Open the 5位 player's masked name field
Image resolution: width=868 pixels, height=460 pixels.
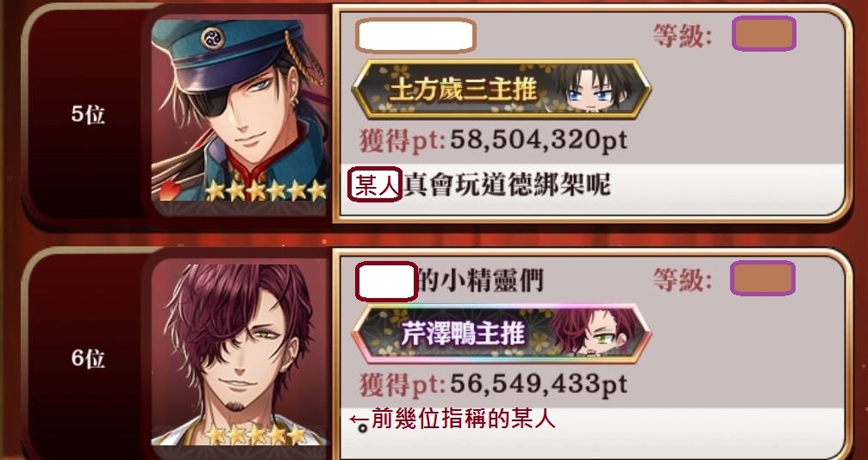pyautogui.click(x=415, y=35)
